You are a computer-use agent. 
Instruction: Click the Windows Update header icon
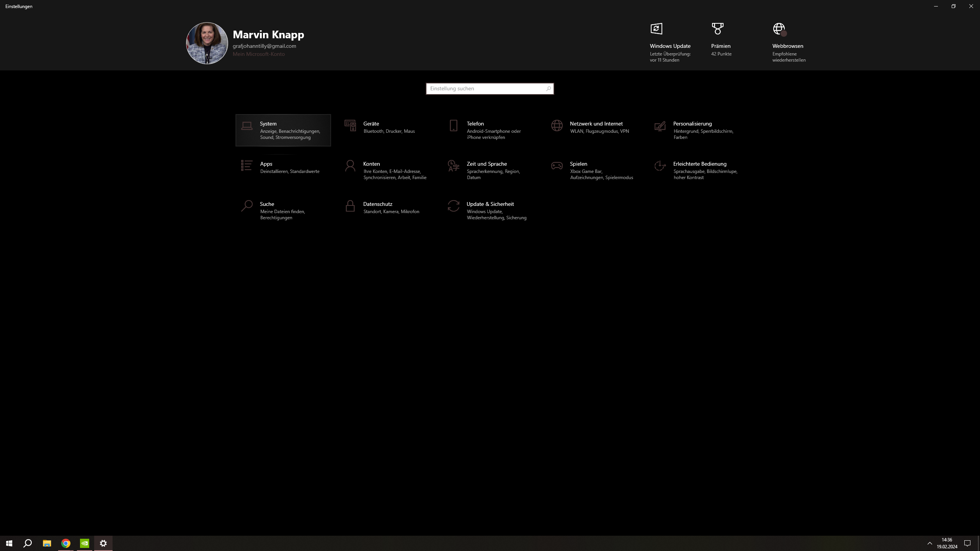(x=656, y=29)
